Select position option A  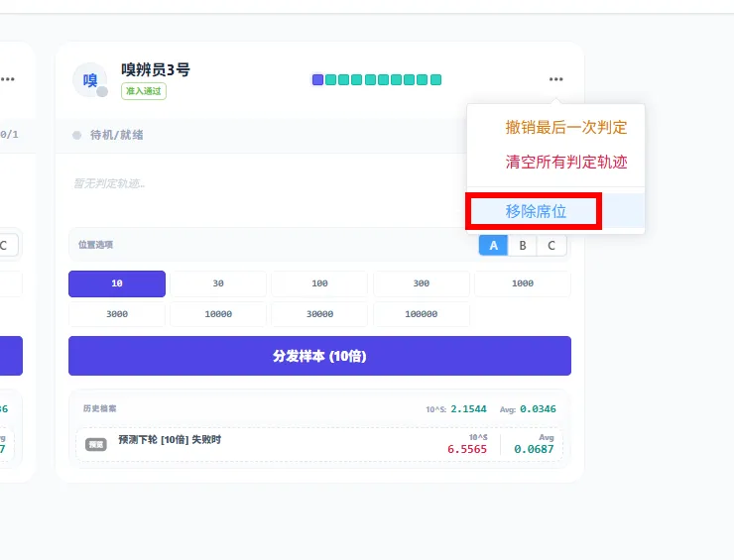coord(493,245)
